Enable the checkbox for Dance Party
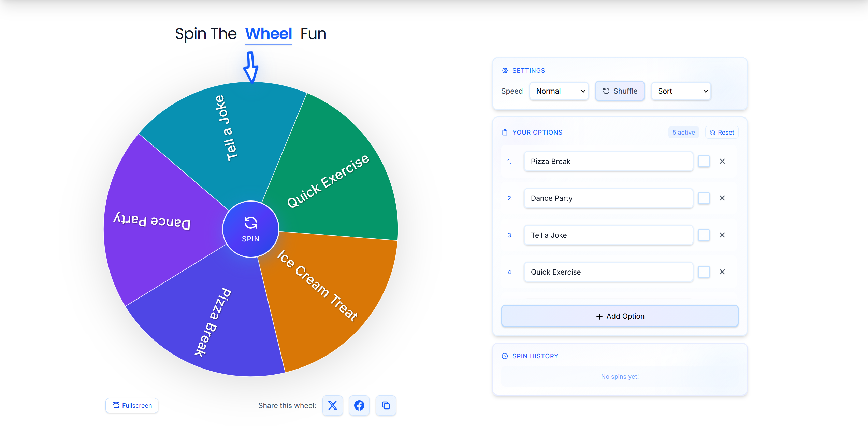868x444 pixels. point(704,198)
